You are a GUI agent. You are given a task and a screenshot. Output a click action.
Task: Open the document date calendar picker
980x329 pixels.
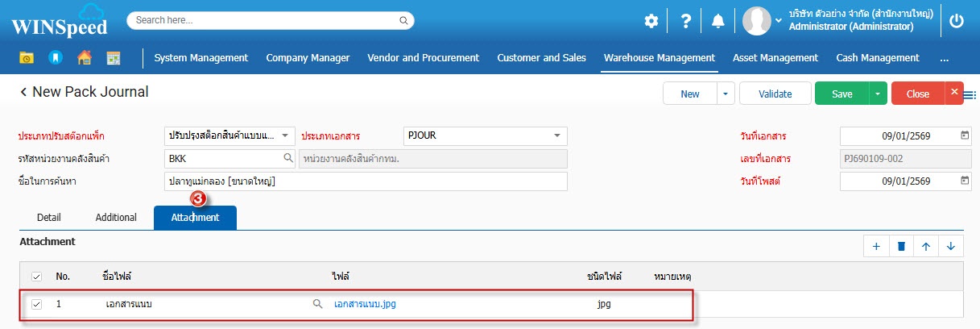point(965,135)
